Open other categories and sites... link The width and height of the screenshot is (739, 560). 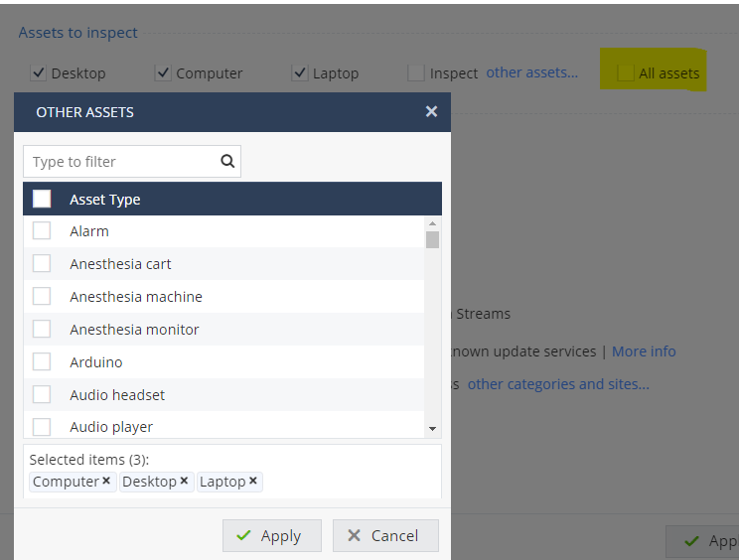coord(558,384)
